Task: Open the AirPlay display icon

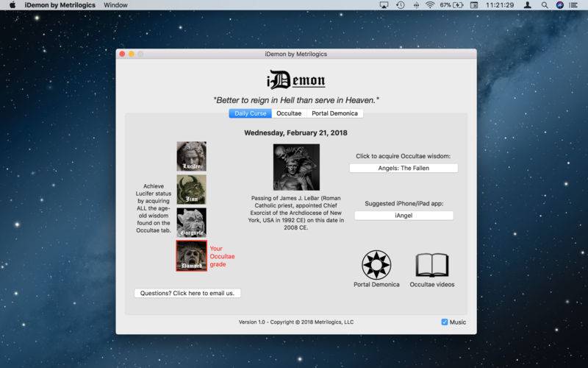Action: point(384,5)
